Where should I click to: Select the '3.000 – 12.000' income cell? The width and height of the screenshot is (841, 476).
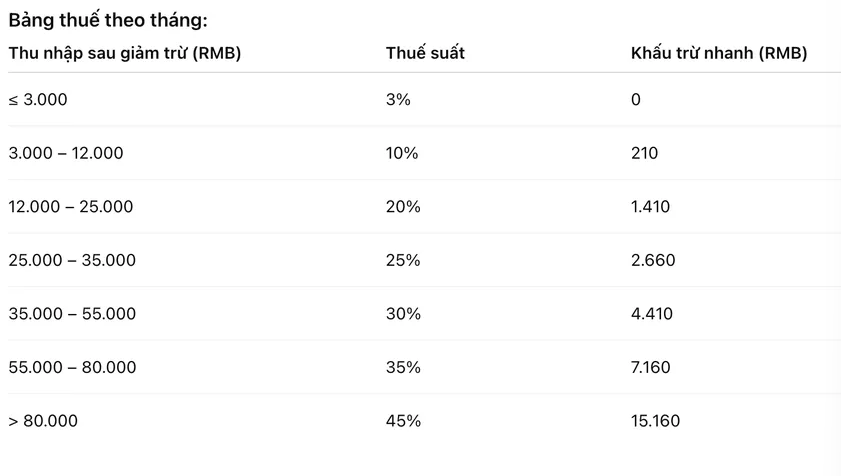[x=66, y=153]
